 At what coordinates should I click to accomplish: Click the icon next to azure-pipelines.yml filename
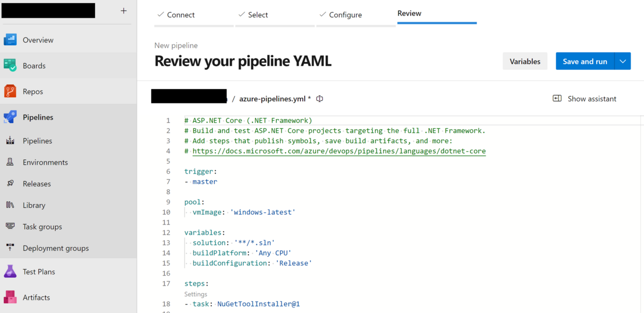pyautogui.click(x=320, y=99)
